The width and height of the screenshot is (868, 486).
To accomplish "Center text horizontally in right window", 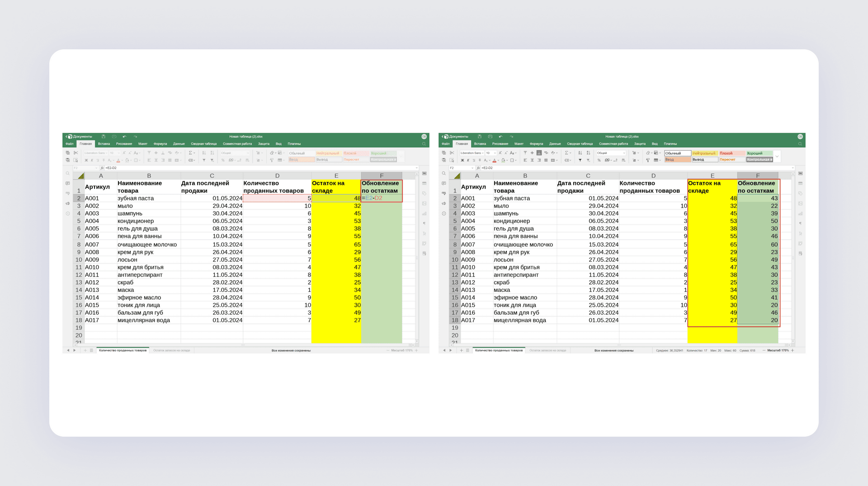I will pos(532,160).
